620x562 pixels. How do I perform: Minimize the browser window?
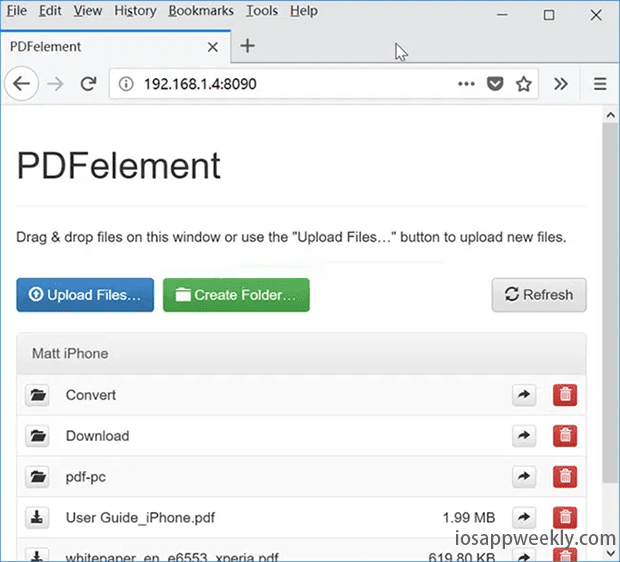[x=502, y=15]
